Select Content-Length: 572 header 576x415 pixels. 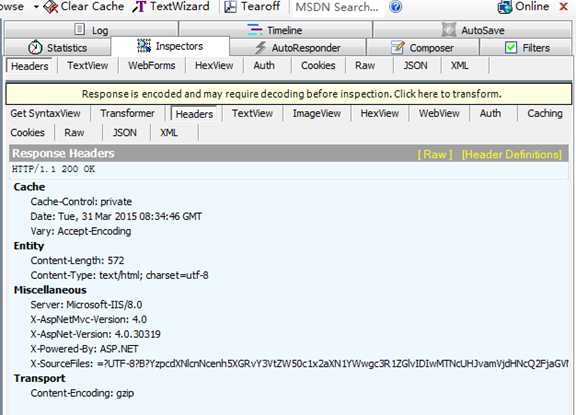point(77,260)
